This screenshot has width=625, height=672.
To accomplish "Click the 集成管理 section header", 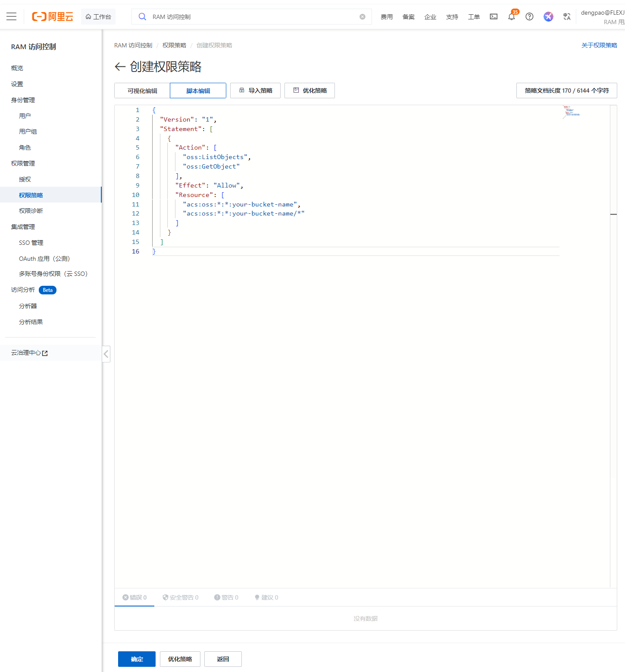I will coord(23,227).
